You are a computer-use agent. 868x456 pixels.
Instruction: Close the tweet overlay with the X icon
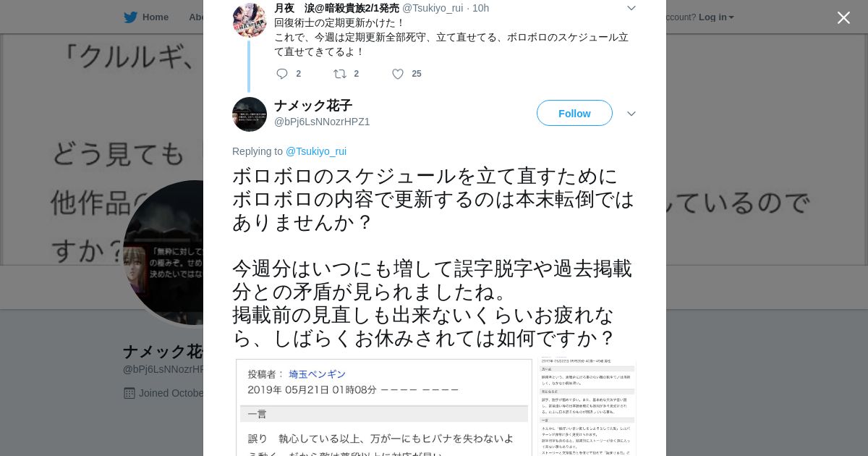click(843, 18)
